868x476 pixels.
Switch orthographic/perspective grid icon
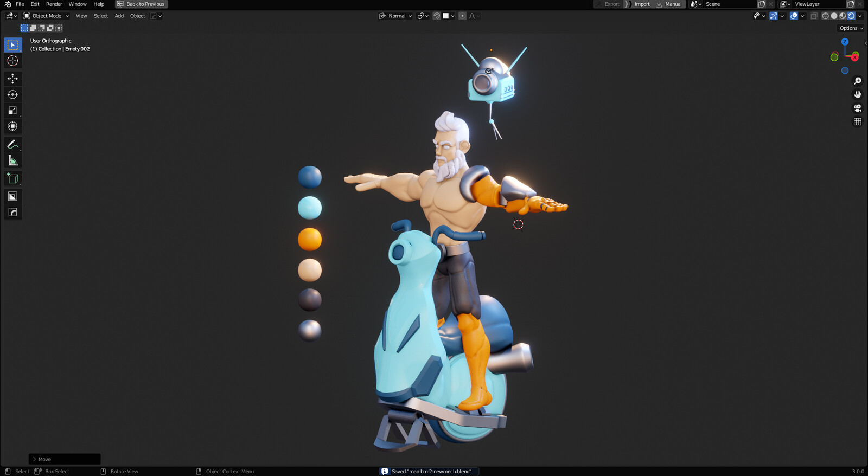[858, 121]
